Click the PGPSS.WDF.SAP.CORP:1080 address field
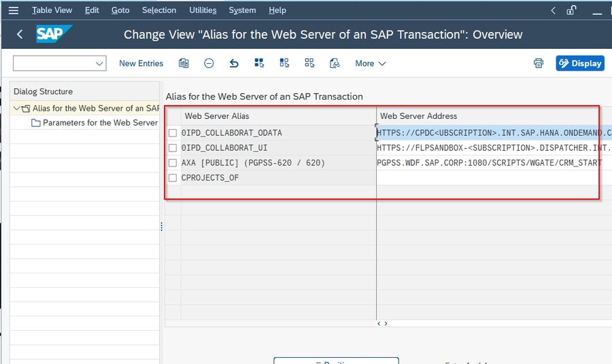This screenshot has width=612, height=364. tap(494, 163)
